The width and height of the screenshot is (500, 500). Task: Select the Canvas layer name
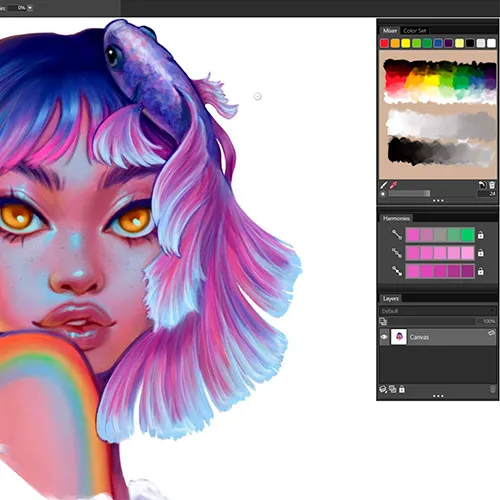click(x=419, y=337)
